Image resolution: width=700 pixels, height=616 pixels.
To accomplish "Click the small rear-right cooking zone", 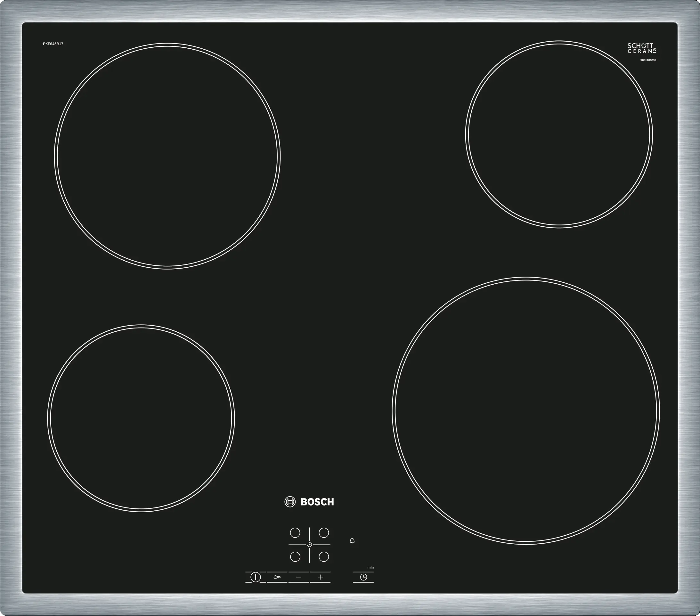I will pyautogui.click(x=559, y=134).
